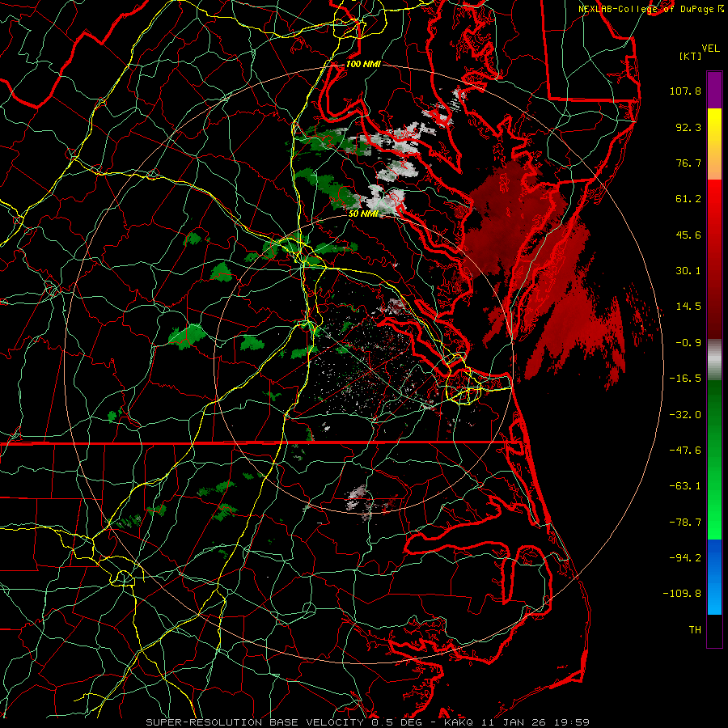
Task: Click the purple segment of color bar
Action: click(x=714, y=90)
